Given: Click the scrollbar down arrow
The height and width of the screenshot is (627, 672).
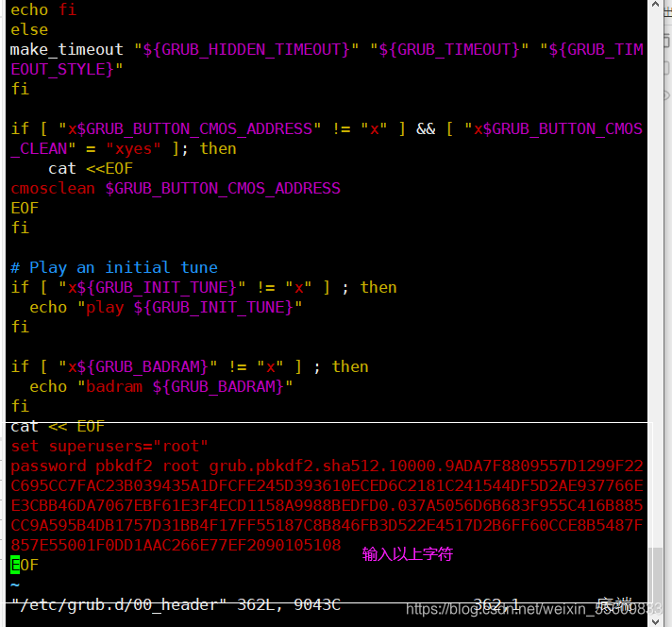Looking at the screenshot, I should (x=655, y=621).
